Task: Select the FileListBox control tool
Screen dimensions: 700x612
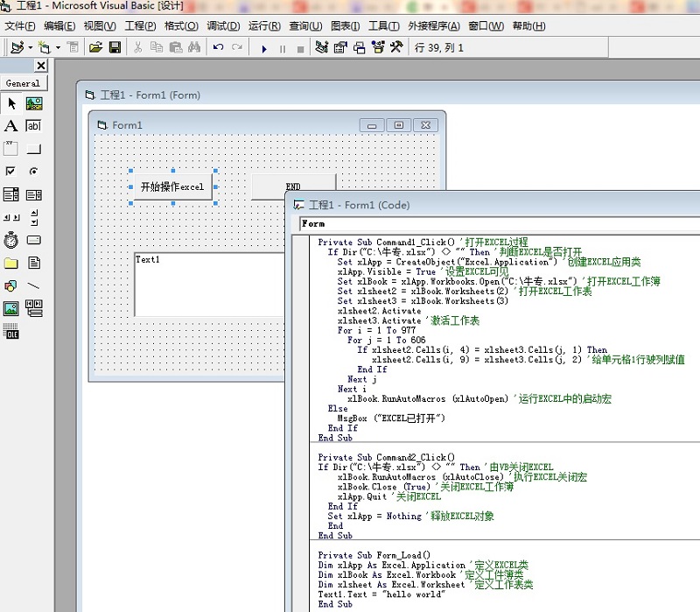Action: 34,263
